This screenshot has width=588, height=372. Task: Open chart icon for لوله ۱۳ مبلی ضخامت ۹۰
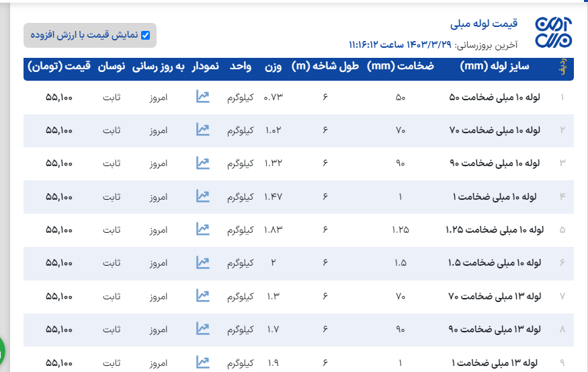[x=202, y=328]
